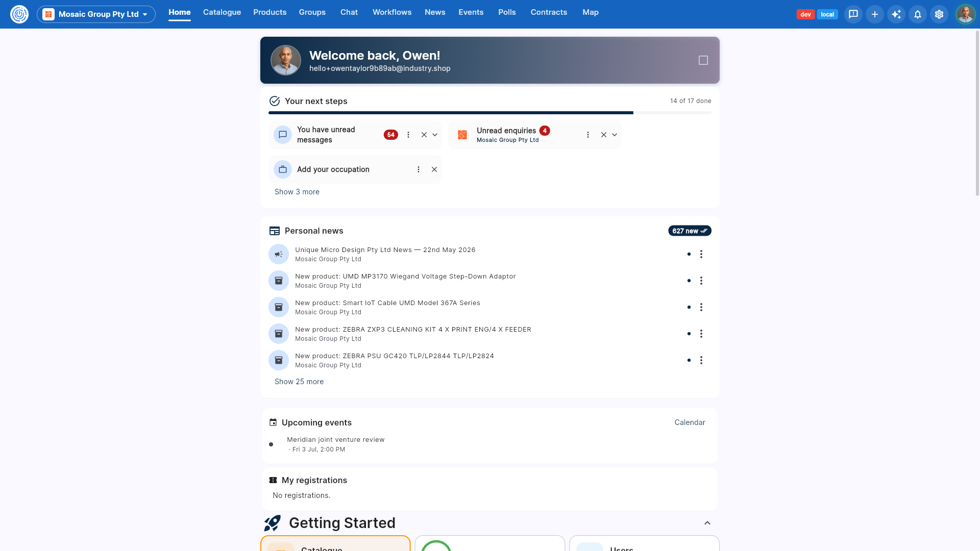This screenshot has width=980, height=551.
Task: Open the Smart IoT Cable item three-dot menu
Action: pos(701,307)
